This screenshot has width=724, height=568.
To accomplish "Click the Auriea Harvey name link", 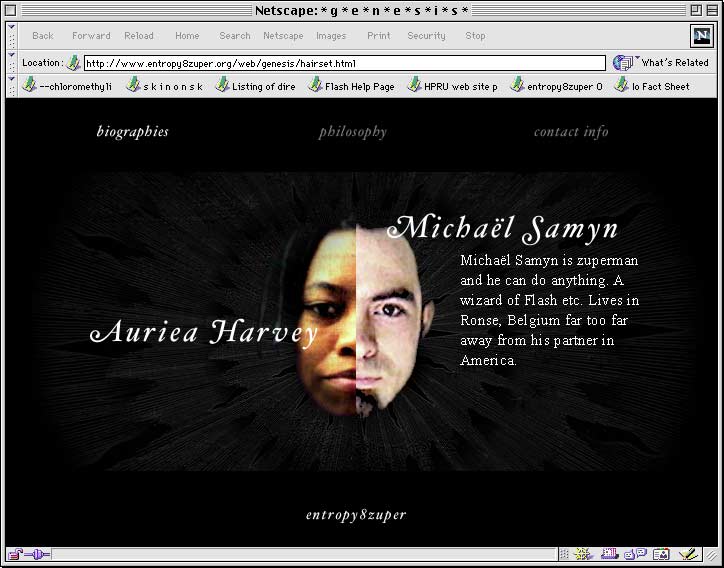I will (x=203, y=333).
